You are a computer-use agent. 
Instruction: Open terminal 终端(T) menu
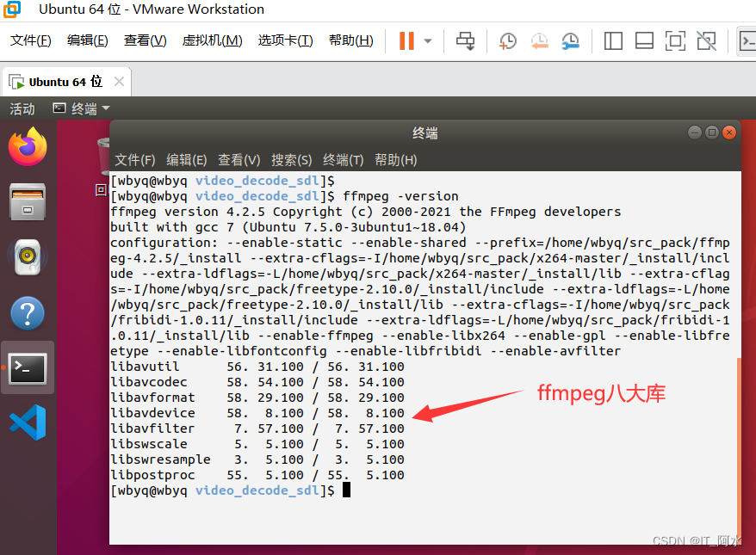(x=344, y=159)
